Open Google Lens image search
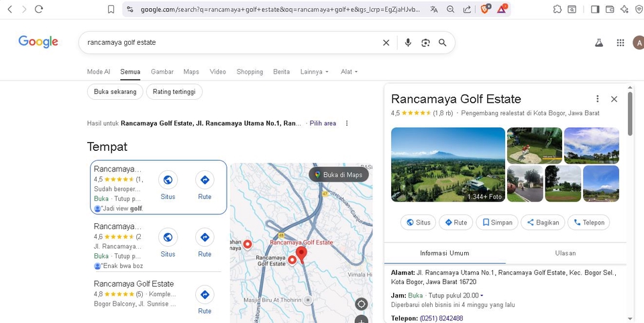 coord(425,43)
